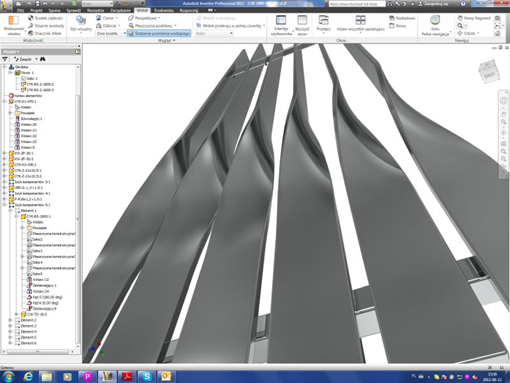Expand the Szyk komponentów 3:1 node
Screen dimensions: 510x383
[5, 182]
